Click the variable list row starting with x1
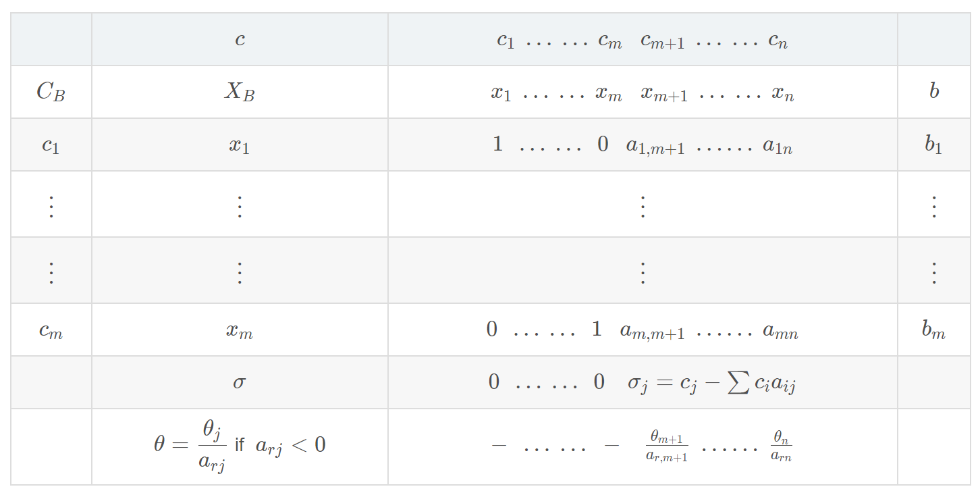This screenshot has width=980, height=493. [x=642, y=93]
